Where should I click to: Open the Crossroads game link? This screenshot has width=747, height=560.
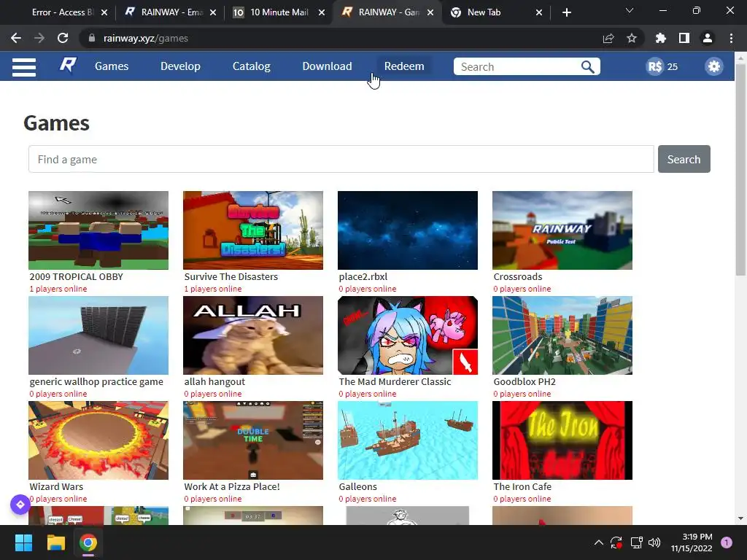[518, 276]
